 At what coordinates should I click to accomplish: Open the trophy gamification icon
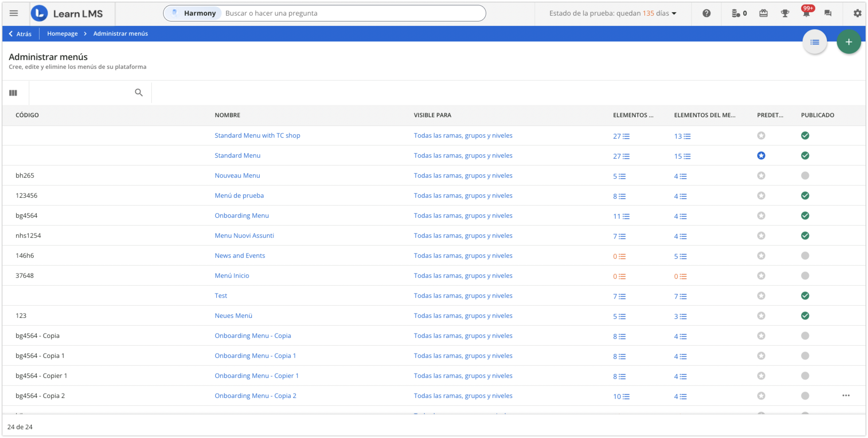click(x=785, y=13)
